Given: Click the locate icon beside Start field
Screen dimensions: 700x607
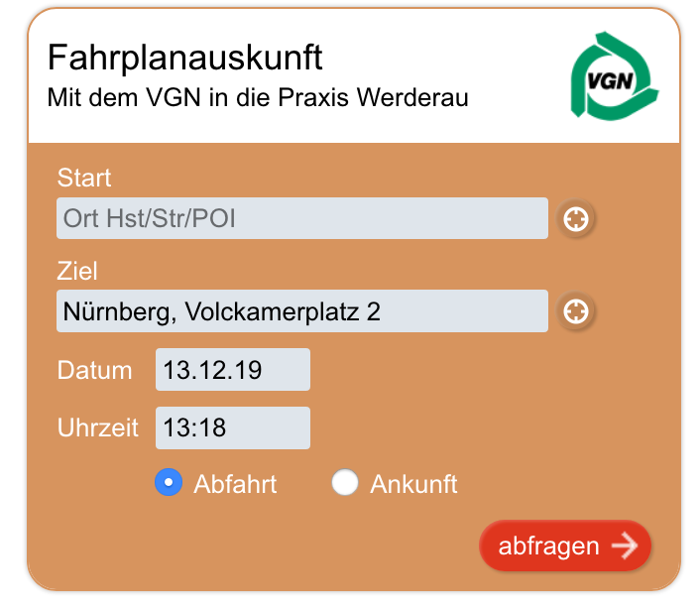Looking at the screenshot, I should [575, 218].
